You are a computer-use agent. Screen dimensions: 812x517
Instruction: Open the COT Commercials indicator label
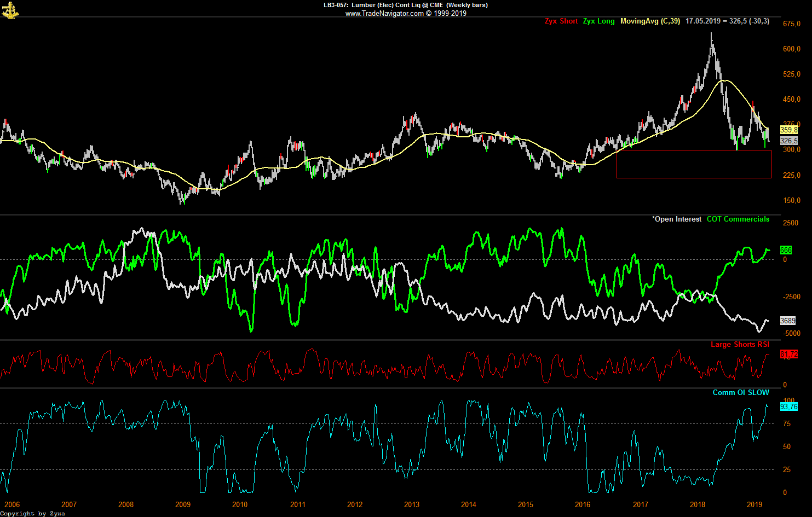tap(738, 219)
